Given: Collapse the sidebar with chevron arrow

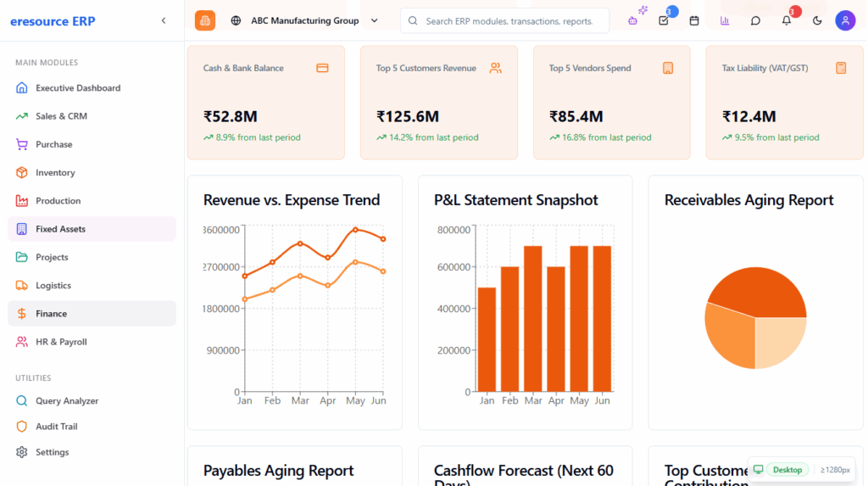Looking at the screenshot, I should coord(164,20).
